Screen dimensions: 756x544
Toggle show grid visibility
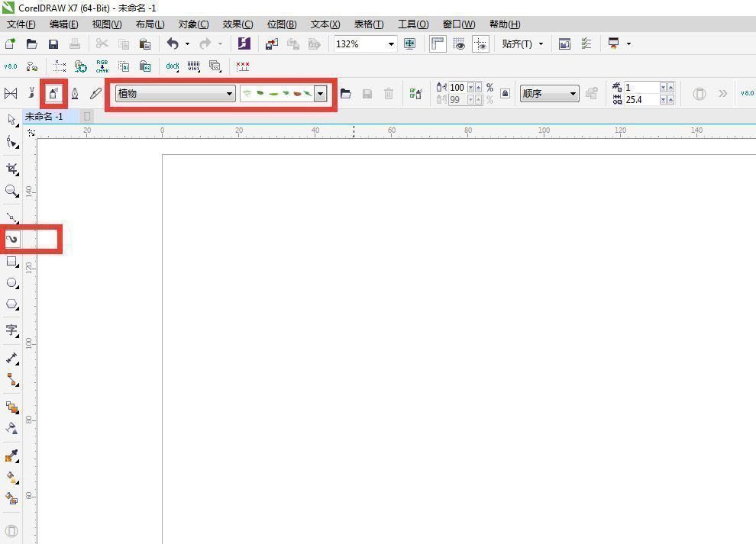(459, 44)
